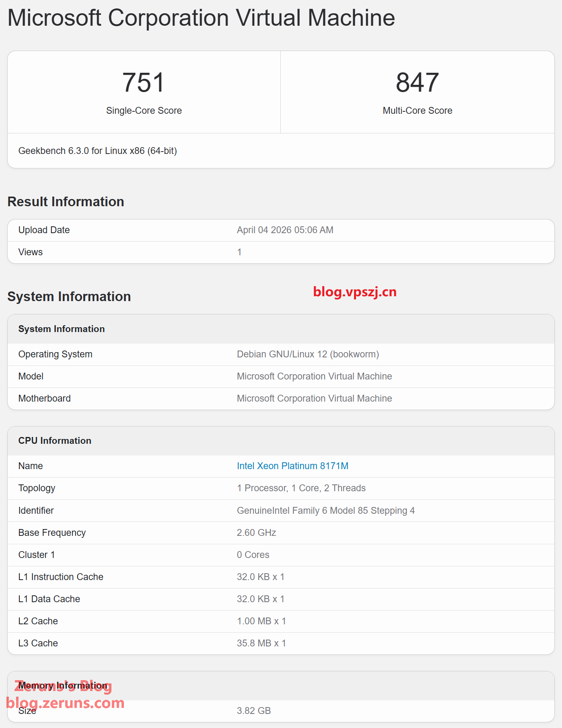Click the Identifier value GenuineIntel Family 6

[325, 511]
